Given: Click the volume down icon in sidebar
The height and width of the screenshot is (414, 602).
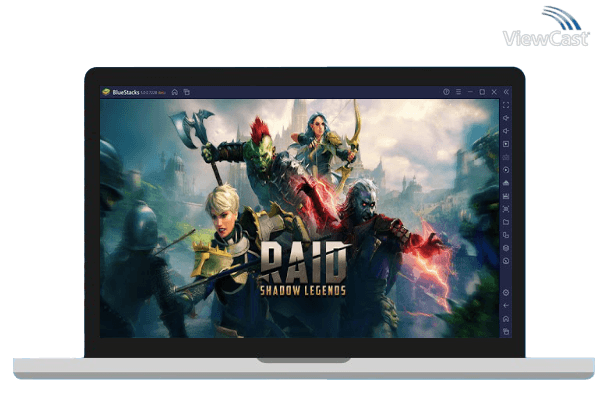Looking at the screenshot, I should tap(506, 131).
